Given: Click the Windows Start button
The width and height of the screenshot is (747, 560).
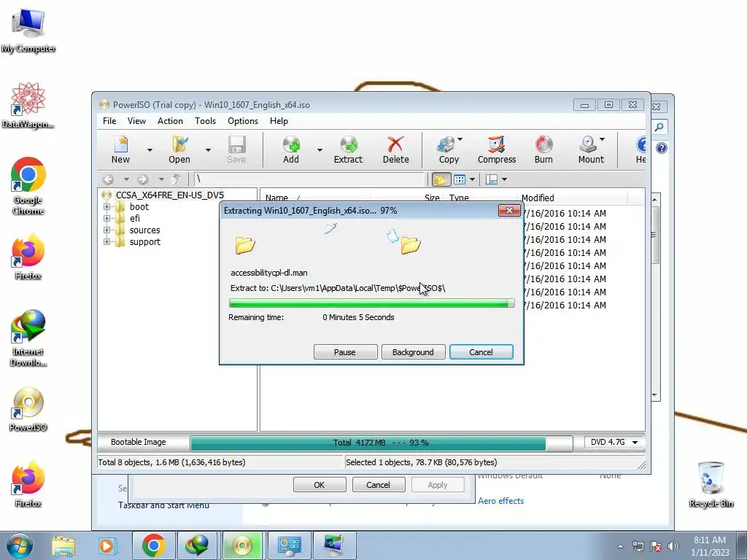Looking at the screenshot, I should click(20, 545).
